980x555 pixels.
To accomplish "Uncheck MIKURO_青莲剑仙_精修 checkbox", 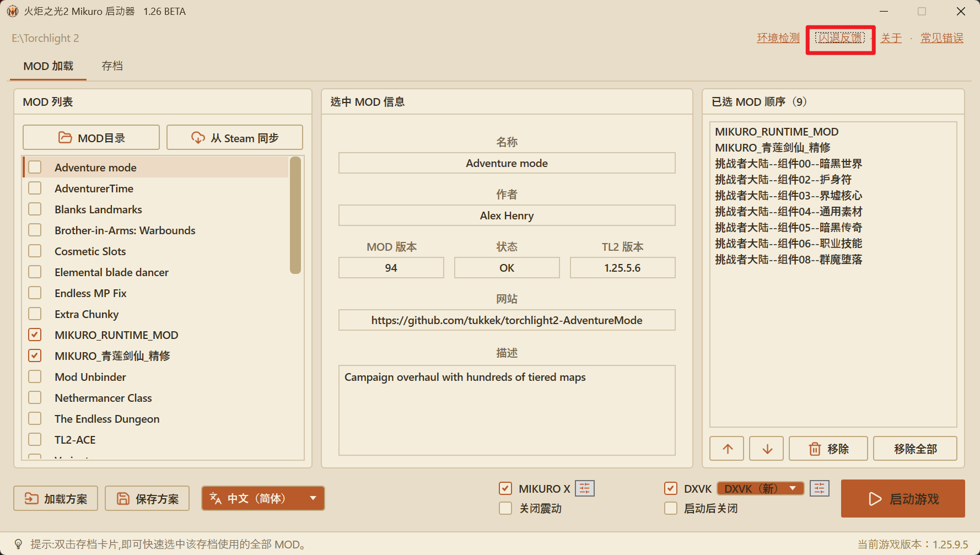I will point(35,355).
